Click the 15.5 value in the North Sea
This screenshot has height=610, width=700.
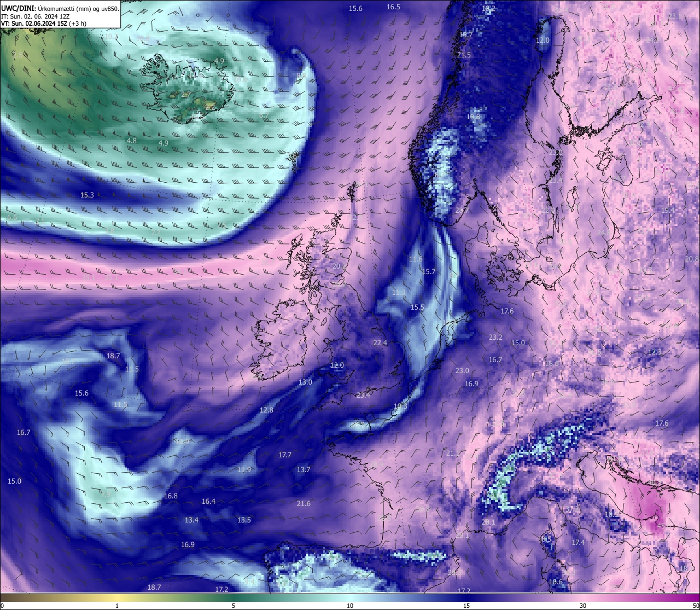(x=417, y=307)
